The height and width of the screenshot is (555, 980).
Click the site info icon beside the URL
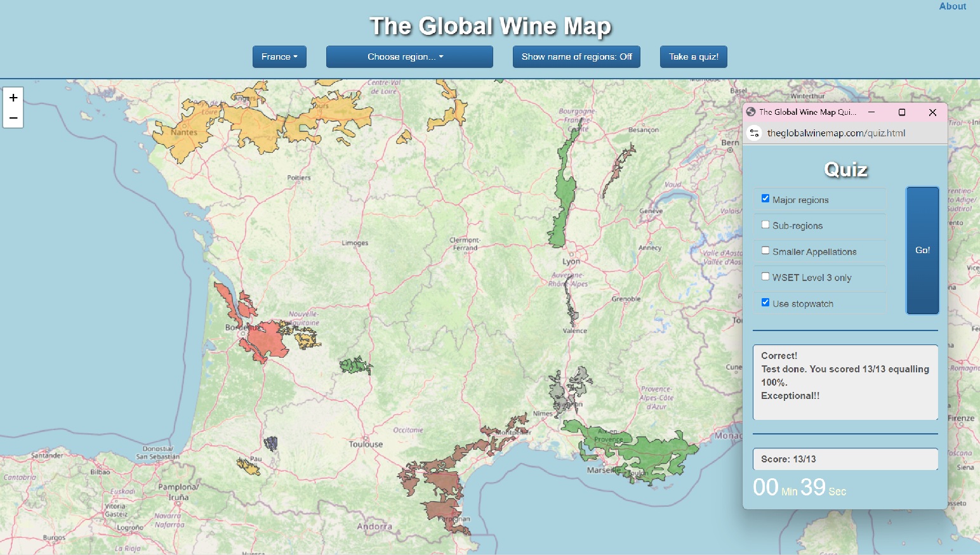coord(755,133)
